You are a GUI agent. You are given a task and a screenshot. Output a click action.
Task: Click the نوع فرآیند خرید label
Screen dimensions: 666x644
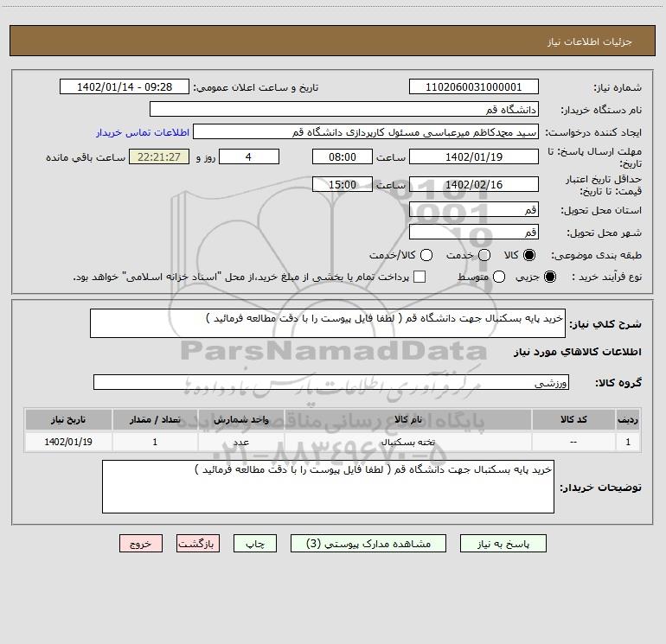(607, 277)
